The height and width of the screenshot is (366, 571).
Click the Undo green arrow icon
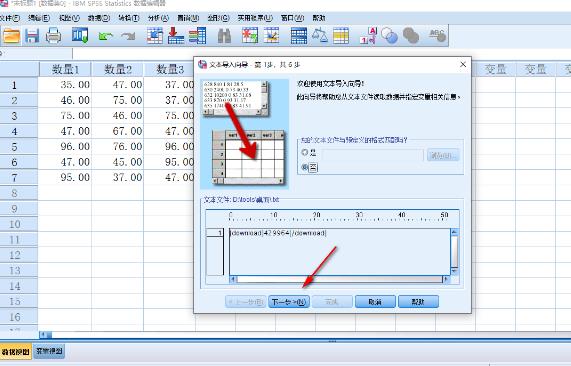click(x=105, y=36)
